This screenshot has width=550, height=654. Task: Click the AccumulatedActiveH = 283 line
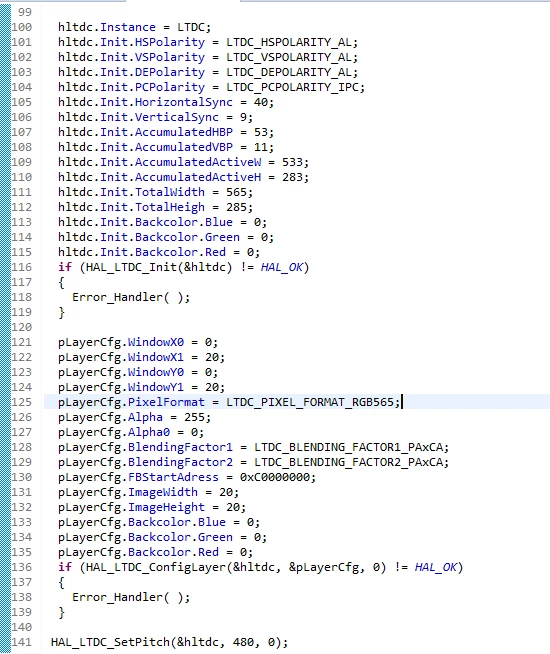tap(183, 177)
